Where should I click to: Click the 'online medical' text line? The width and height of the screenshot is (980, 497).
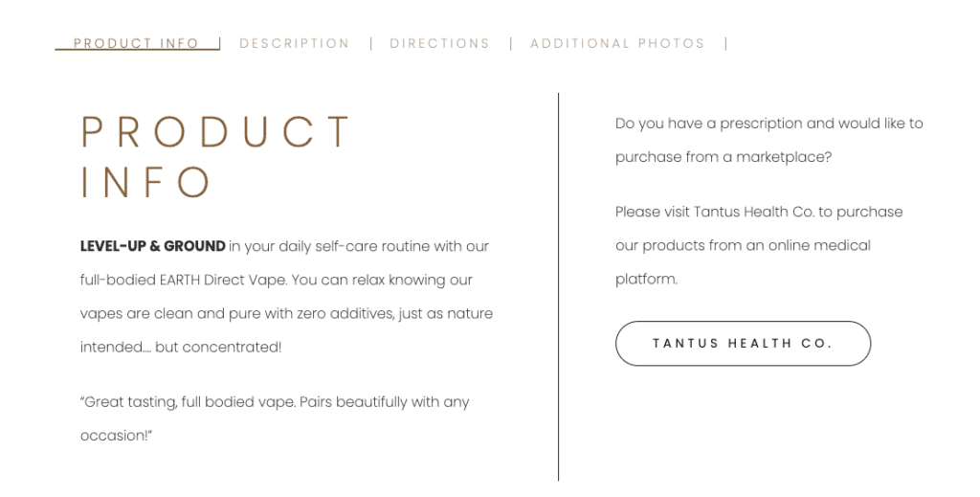pos(743,245)
